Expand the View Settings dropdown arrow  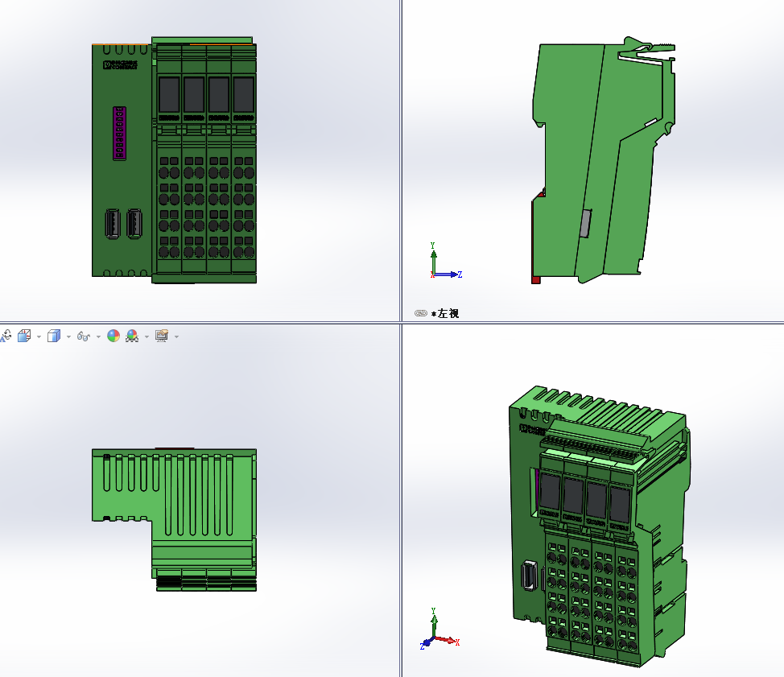pyautogui.click(x=176, y=337)
